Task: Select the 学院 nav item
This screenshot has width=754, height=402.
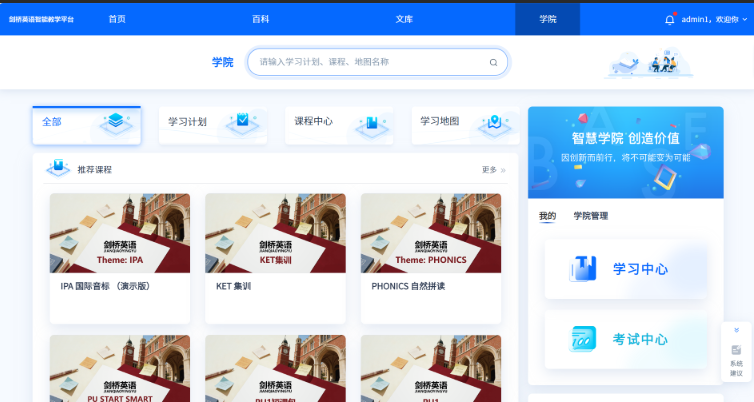Action: pos(547,19)
